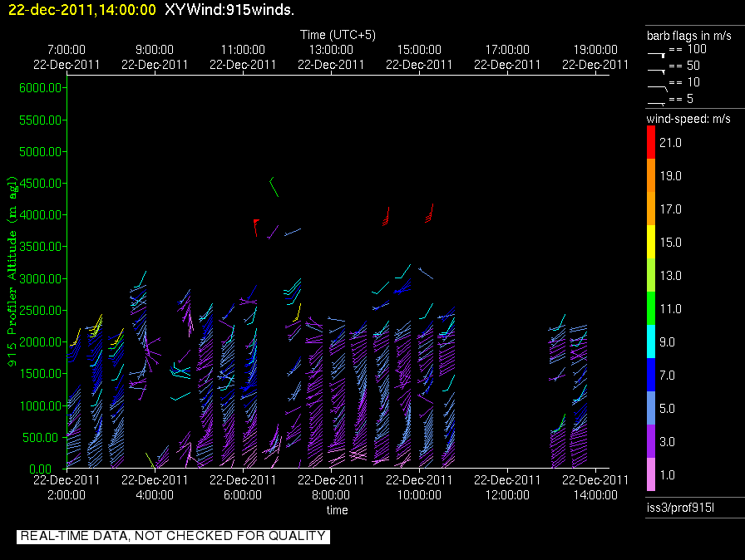Screen dimensions: 745x560
Task: Click the iss3/prof915l platform label
Action: 680,508
